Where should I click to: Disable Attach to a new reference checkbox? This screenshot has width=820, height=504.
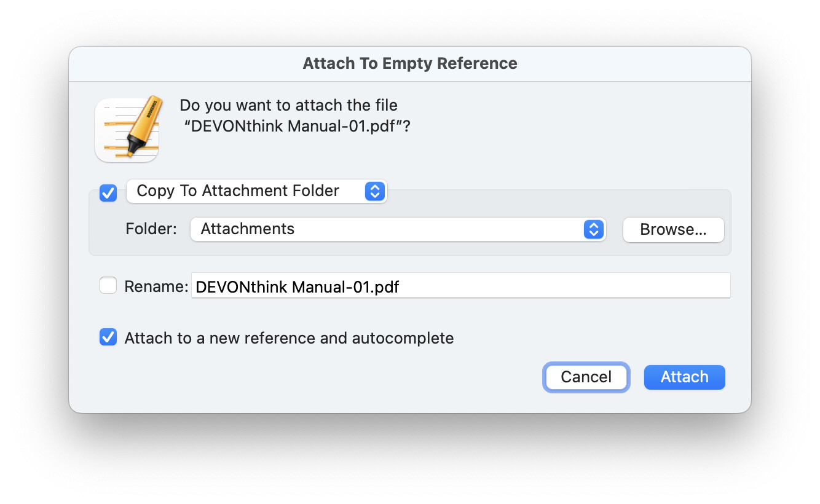click(x=108, y=337)
